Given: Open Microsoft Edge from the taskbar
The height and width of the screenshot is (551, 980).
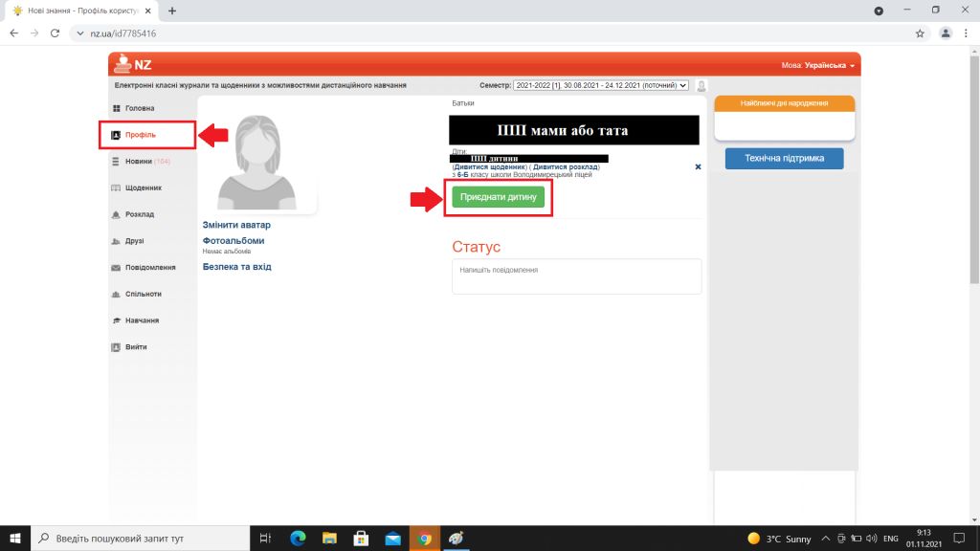Looking at the screenshot, I should click(x=298, y=539).
